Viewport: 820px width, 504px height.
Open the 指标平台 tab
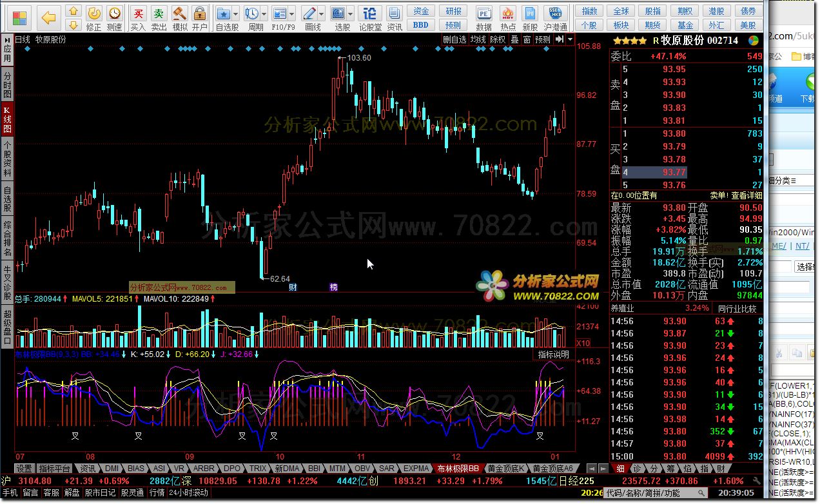[x=54, y=469]
